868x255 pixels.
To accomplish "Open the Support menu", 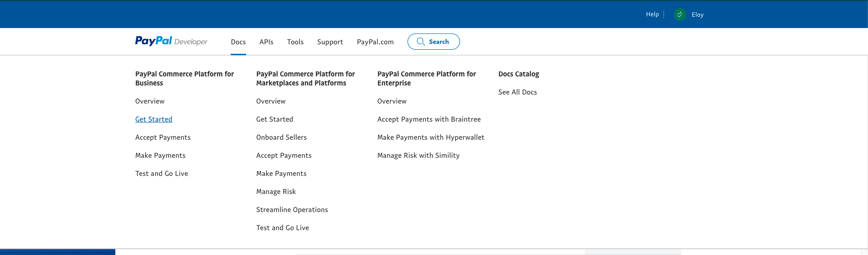I will tap(330, 42).
